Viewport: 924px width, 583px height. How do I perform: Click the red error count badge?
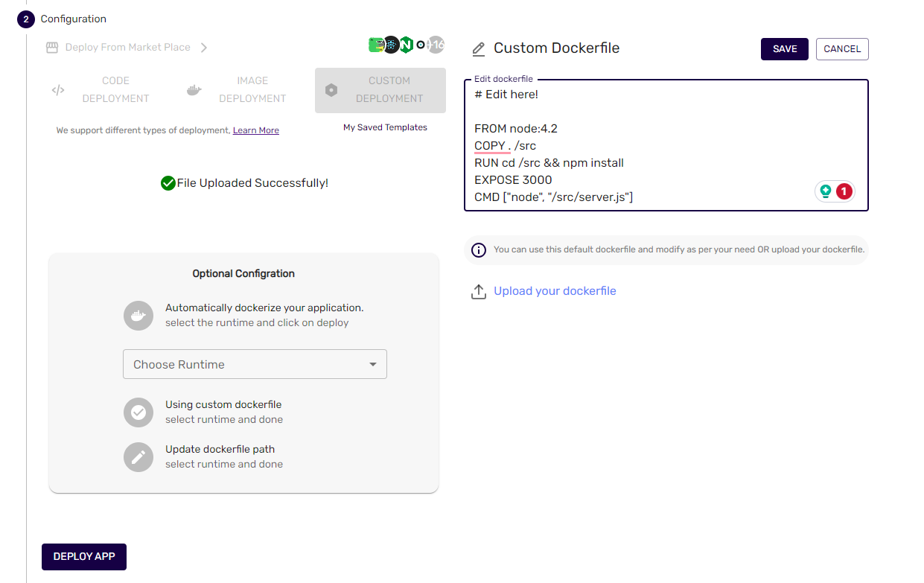[x=844, y=191]
